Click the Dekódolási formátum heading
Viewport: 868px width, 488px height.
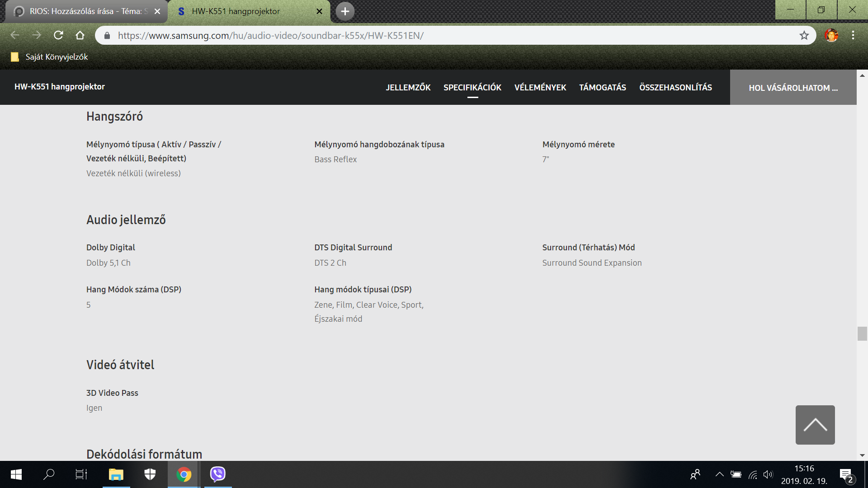pos(144,454)
